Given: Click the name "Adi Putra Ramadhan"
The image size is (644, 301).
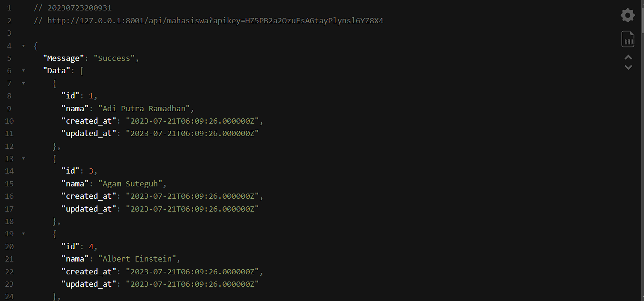Looking at the screenshot, I should click(x=144, y=108).
